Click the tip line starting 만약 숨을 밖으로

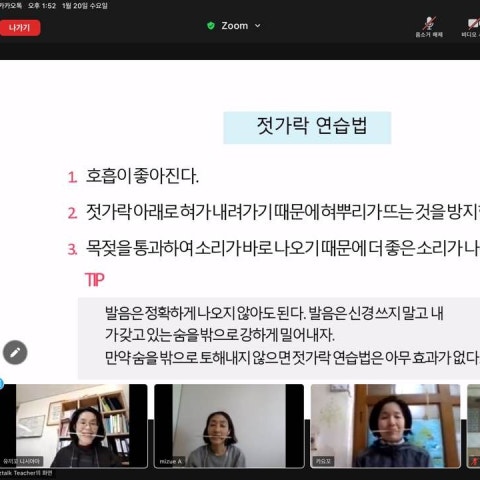292,358
